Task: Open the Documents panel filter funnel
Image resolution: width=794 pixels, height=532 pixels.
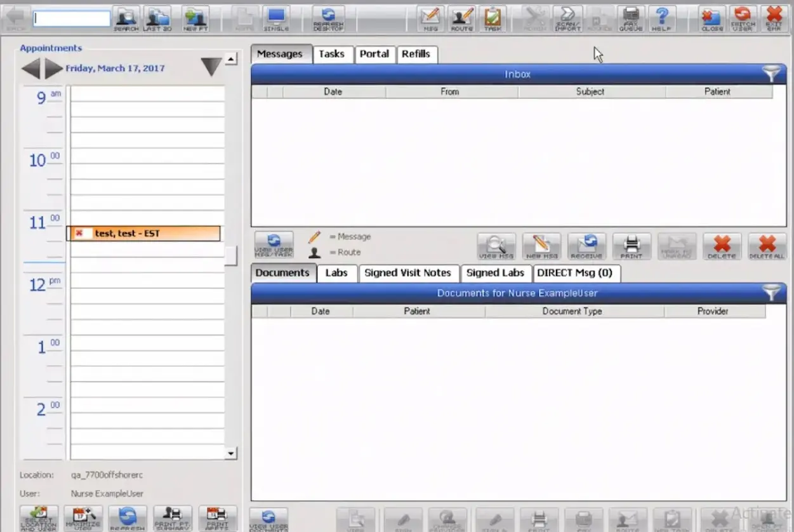Action: (771, 293)
